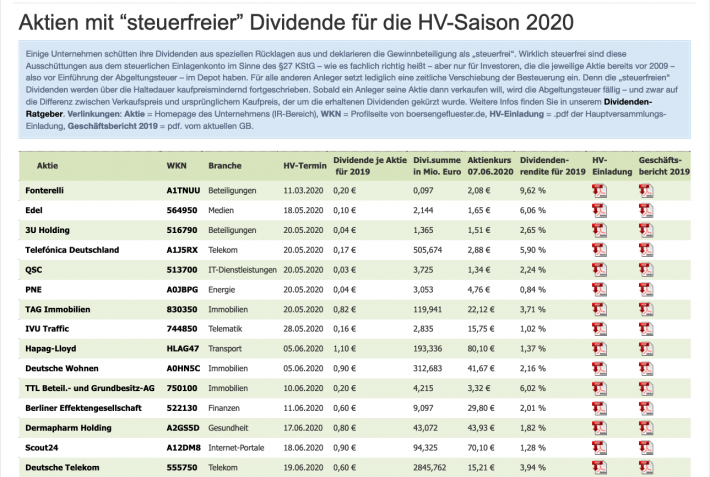Open Dermapharm Holding company link
Viewport: 710px width, 477px height.
coord(68,428)
